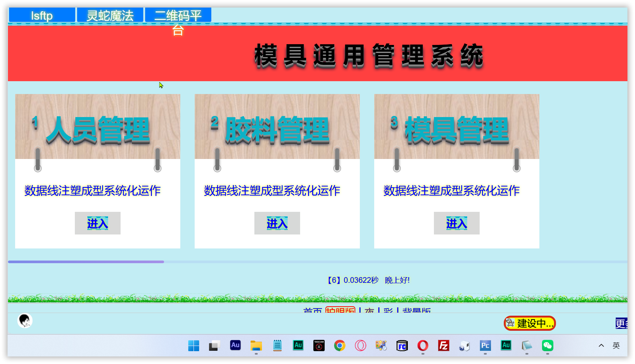
Task: Toggle the 英 input method indicator
Action: (x=616, y=345)
